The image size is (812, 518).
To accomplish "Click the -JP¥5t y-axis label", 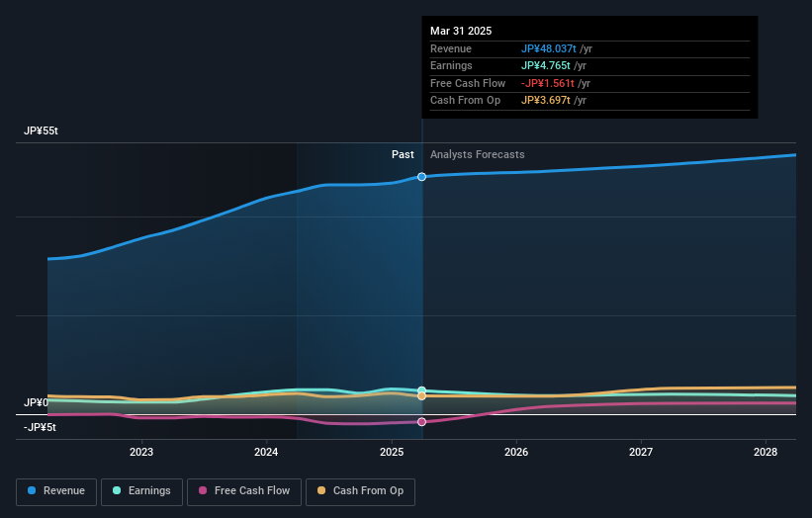I will pyautogui.click(x=40, y=427).
